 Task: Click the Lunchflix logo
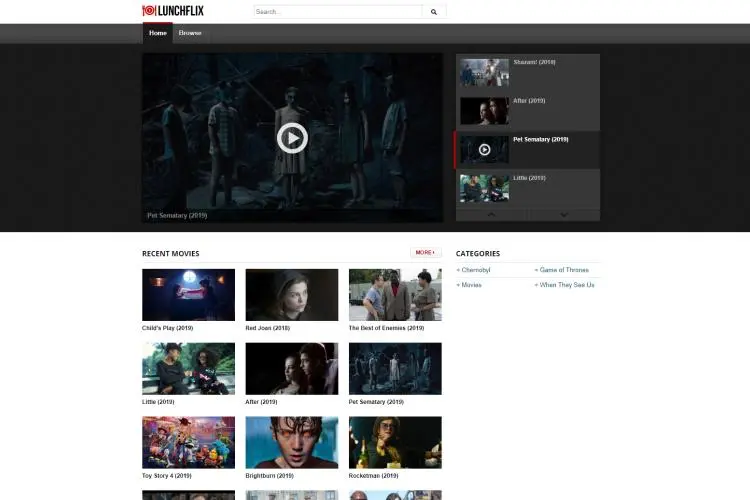[173, 11]
